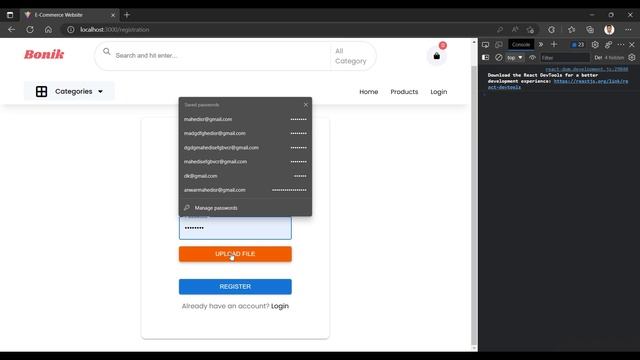Open the shopping cart bag icon
This screenshot has height=360, width=640.
coord(437,56)
